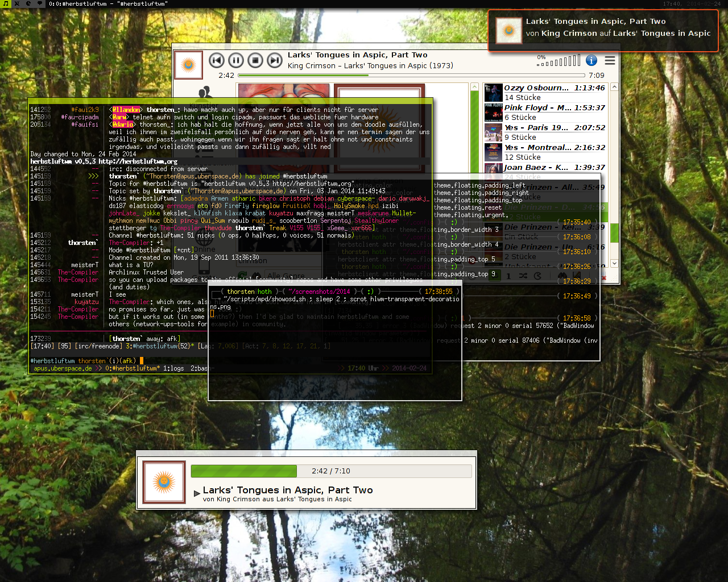Click the green progress bar in the bottom OSD
Screen dimensions: 728x582
pos(244,471)
